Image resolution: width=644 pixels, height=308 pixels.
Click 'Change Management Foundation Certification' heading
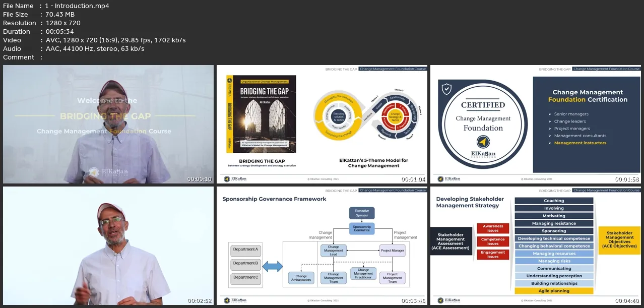click(x=588, y=96)
